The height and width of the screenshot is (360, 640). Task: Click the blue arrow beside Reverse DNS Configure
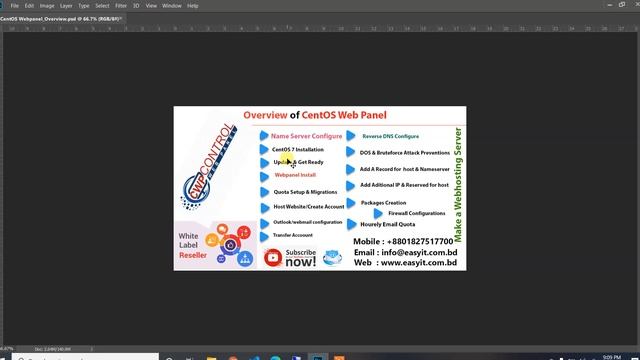point(351,136)
